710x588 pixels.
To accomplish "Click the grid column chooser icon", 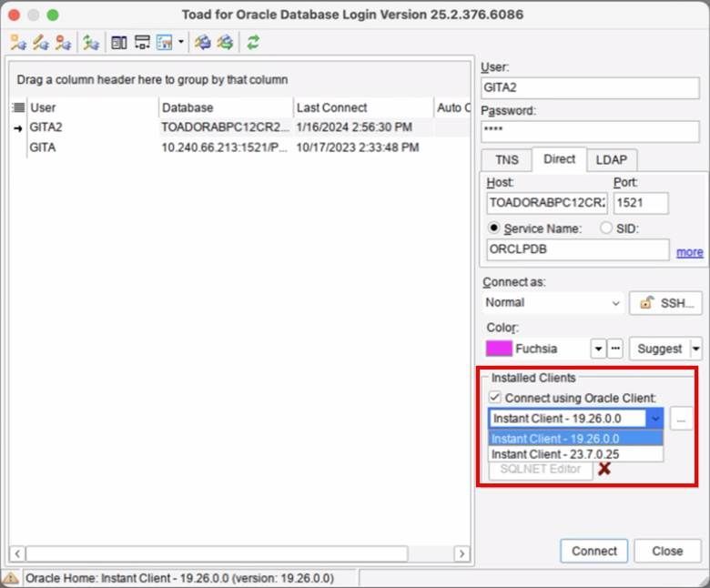I will [18, 107].
